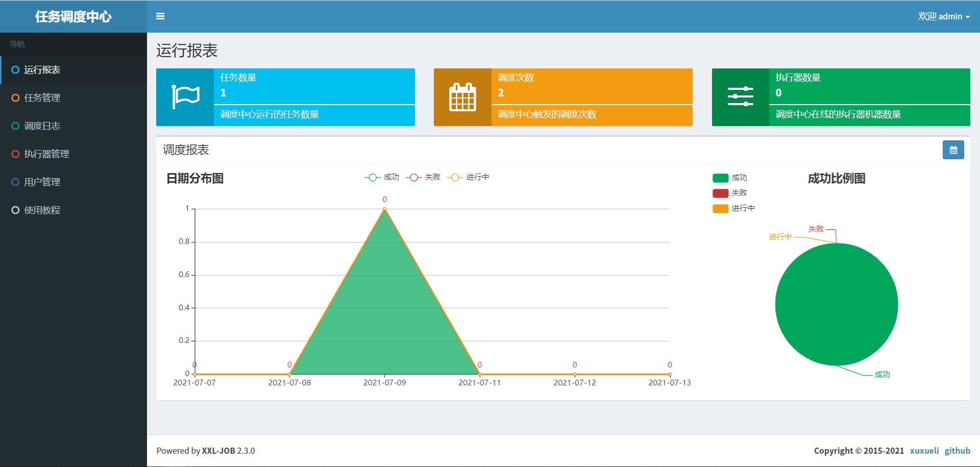
Task: Click the 2021-07-08 data point on chart
Action: point(289,374)
